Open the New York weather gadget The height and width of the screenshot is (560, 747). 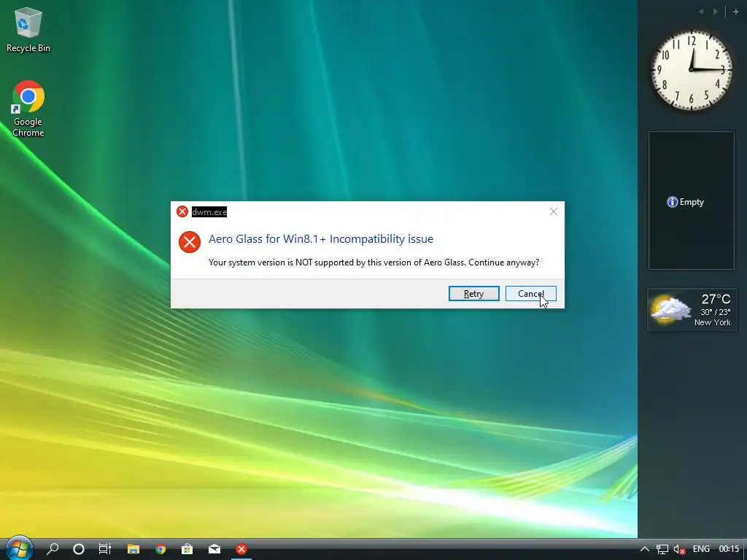click(692, 309)
